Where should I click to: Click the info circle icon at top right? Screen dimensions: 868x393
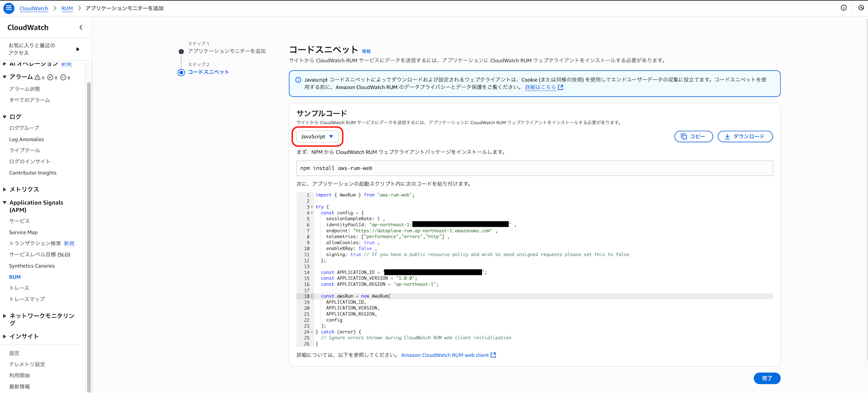[844, 8]
